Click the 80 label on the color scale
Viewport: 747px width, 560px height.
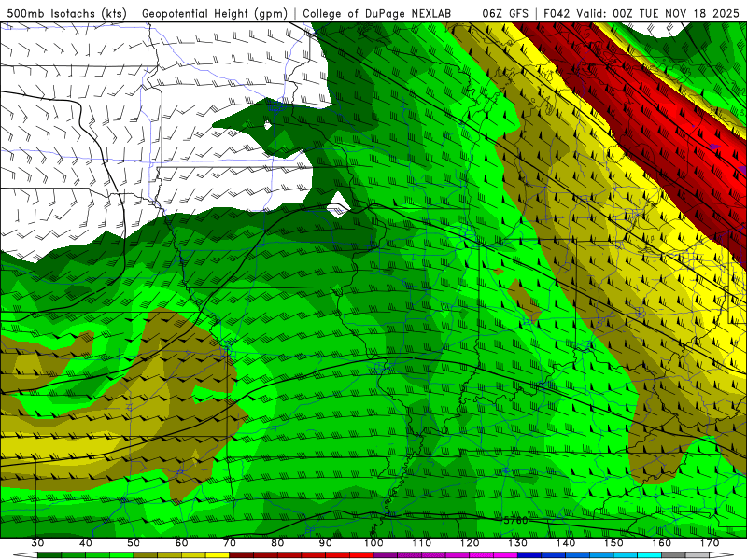(277, 543)
